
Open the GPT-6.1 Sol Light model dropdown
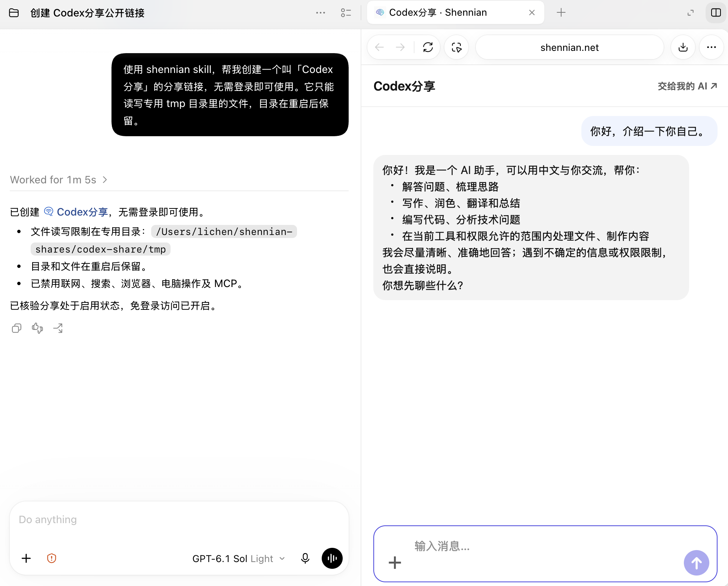tap(238, 559)
